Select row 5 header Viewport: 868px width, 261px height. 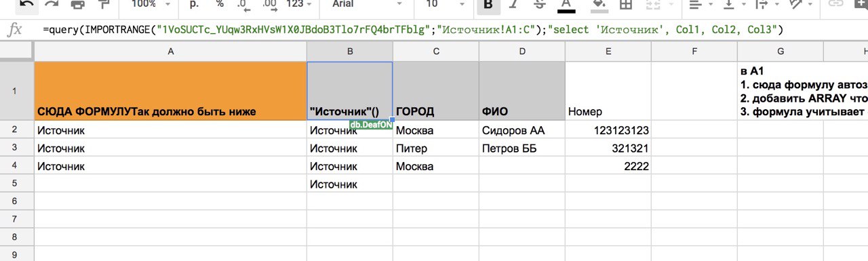pyautogui.click(x=17, y=184)
